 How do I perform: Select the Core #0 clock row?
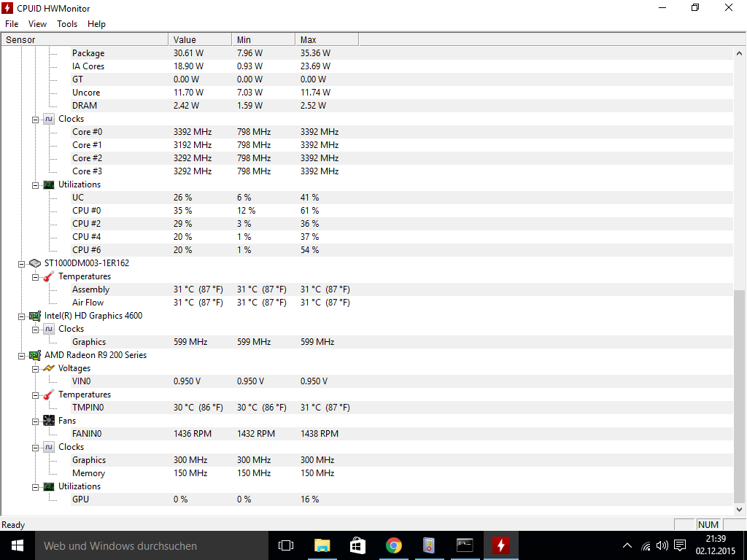pyautogui.click(x=402, y=132)
